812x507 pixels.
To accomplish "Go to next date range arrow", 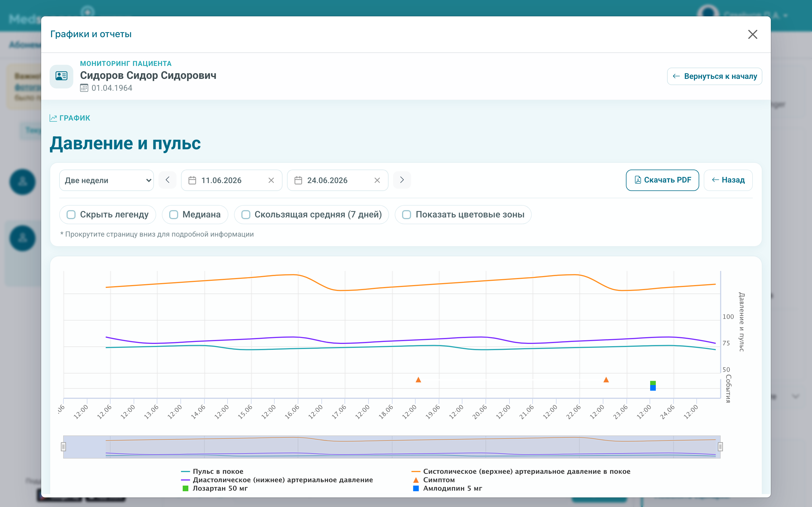I will [x=402, y=180].
